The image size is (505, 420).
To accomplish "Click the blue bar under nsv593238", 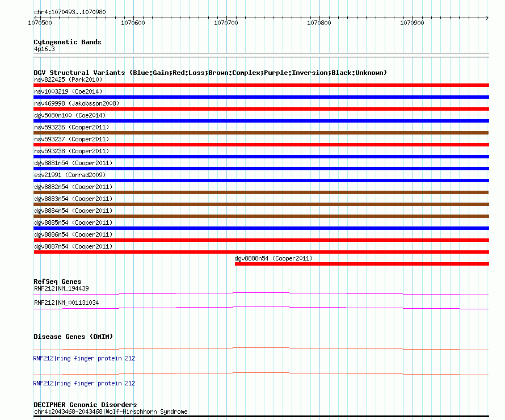I will (x=261, y=157).
